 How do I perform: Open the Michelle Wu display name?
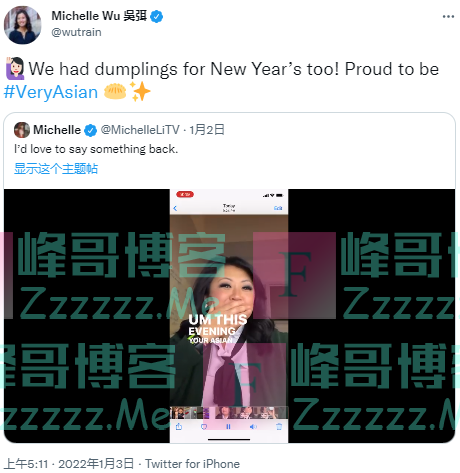(x=99, y=16)
